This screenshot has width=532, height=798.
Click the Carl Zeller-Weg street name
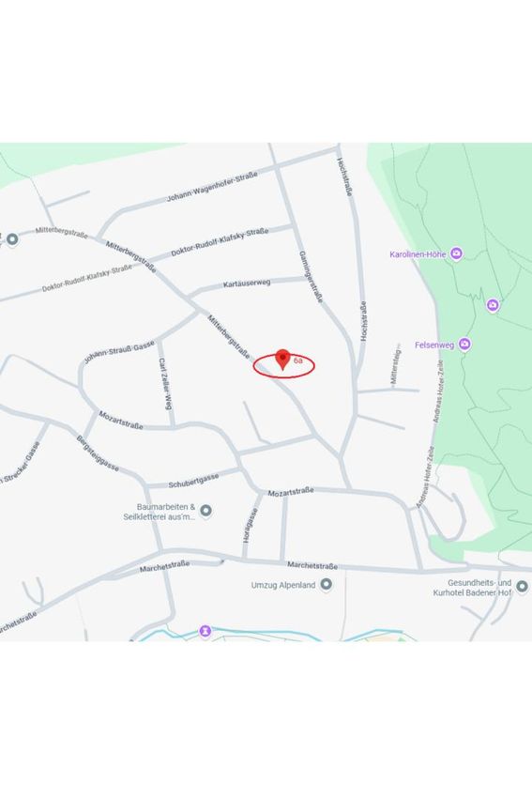(165, 384)
